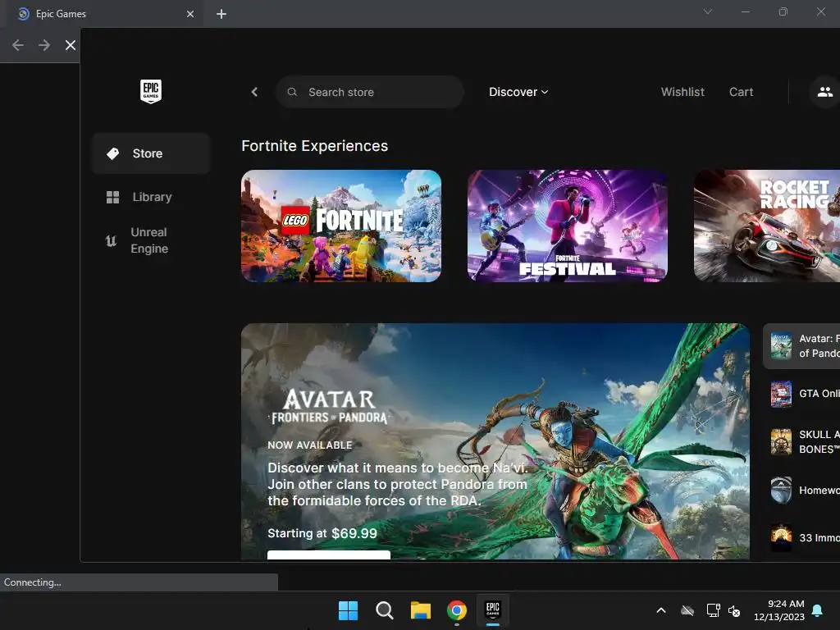Click the GTA Online thumbnail icon

pyautogui.click(x=781, y=394)
